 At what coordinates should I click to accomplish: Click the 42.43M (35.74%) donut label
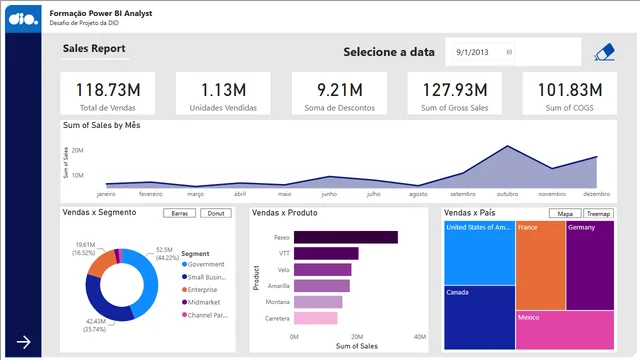[x=94, y=325]
